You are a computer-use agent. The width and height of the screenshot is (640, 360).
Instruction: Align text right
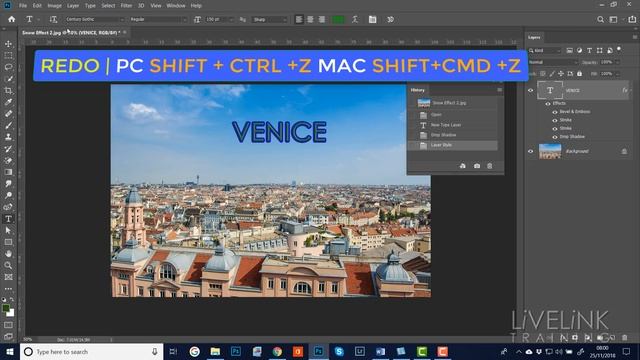(x=322, y=19)
